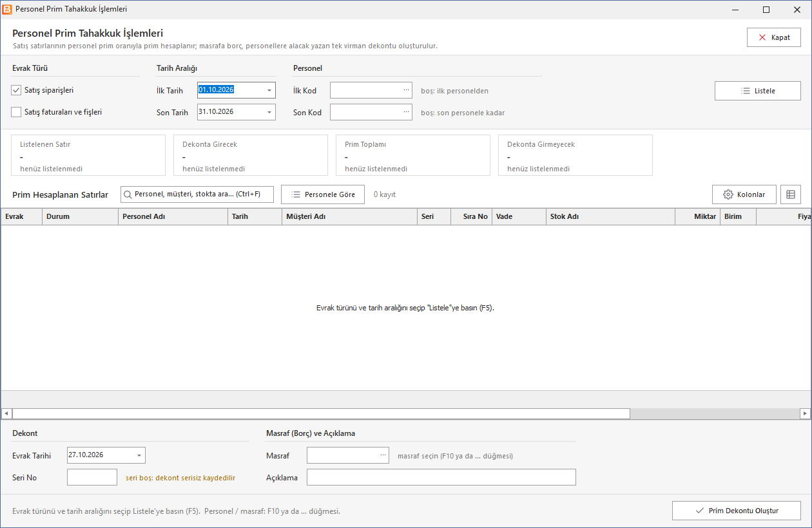Click the Listelenen Satır summary card
Screen dimensions: 812x528
88,155
